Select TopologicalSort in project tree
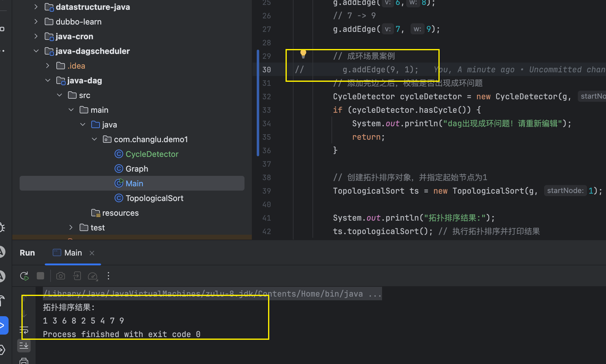The image size is (606, 364). pos(154,198)
